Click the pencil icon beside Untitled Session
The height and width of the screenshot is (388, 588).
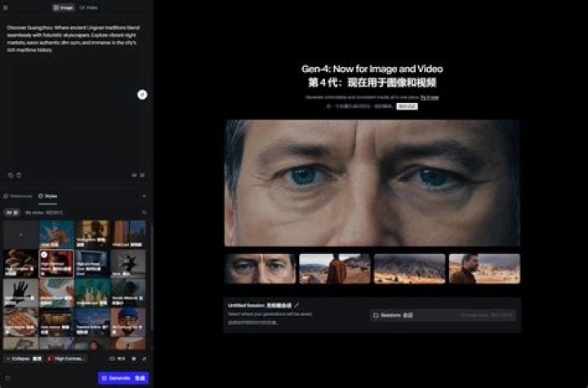(x=296, y=305)
